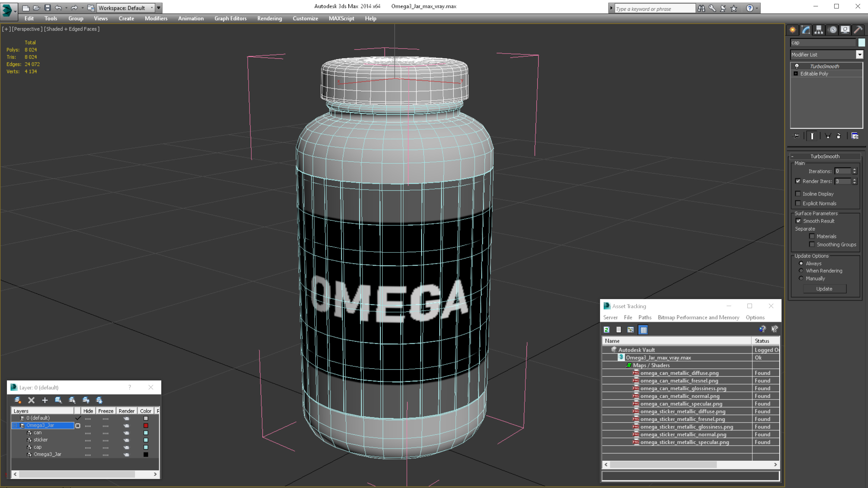868x488 pixels.
Task: Click the Status column header in Asset Tracking
Action: pyautogui.click(x=765, y=341)
